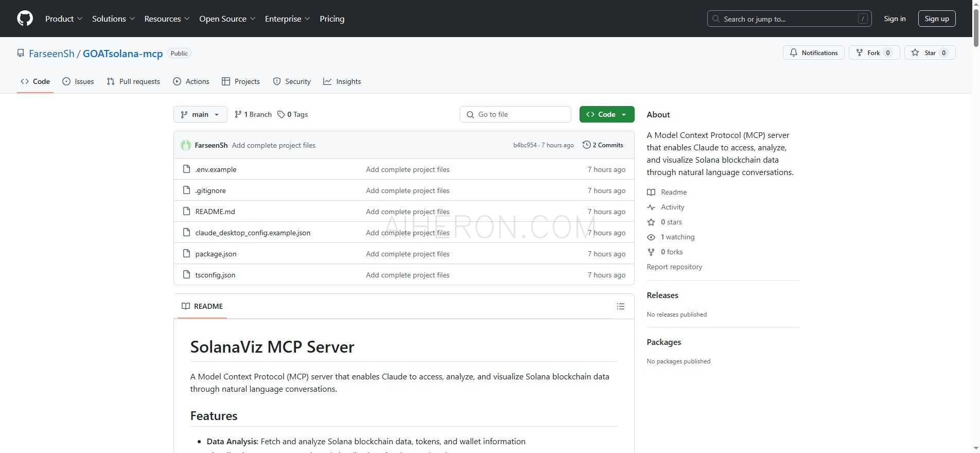
Task: Click the book icon beside Readme in About
Action: tap(651, 192)
